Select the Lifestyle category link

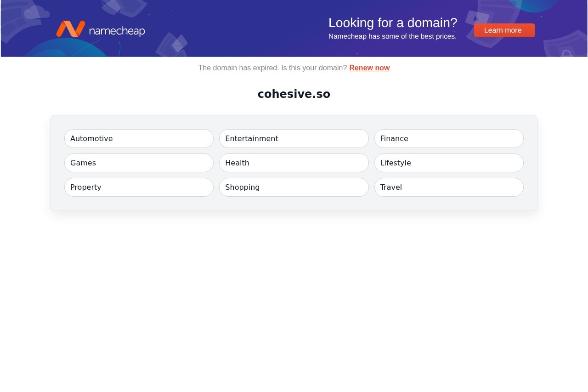click(x=448, y=163)
